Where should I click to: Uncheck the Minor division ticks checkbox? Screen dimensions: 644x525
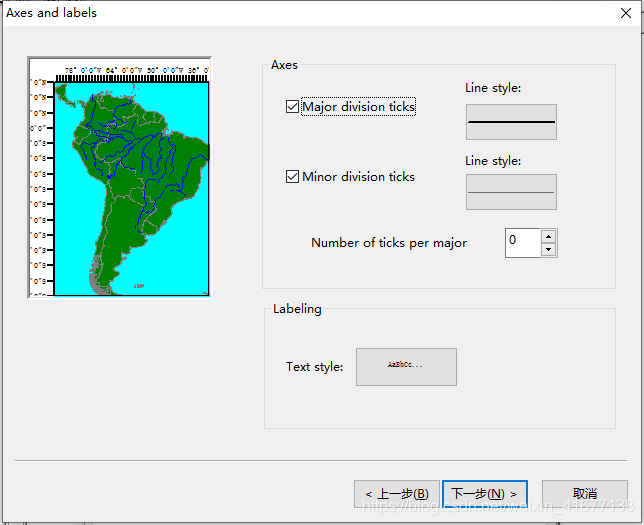pyautogui.click(x=292, y=177)
